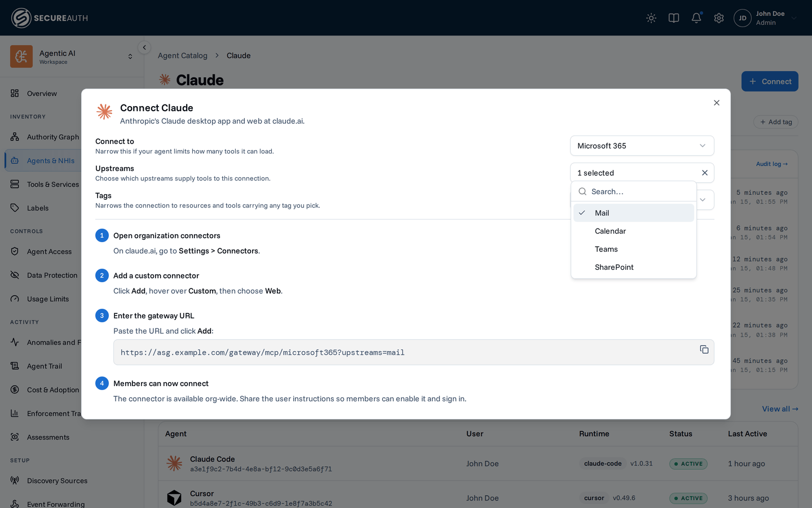Click the Labels tag icon in sidebar
The height and width of the screenshot is (508, 812).
point(15,208)
